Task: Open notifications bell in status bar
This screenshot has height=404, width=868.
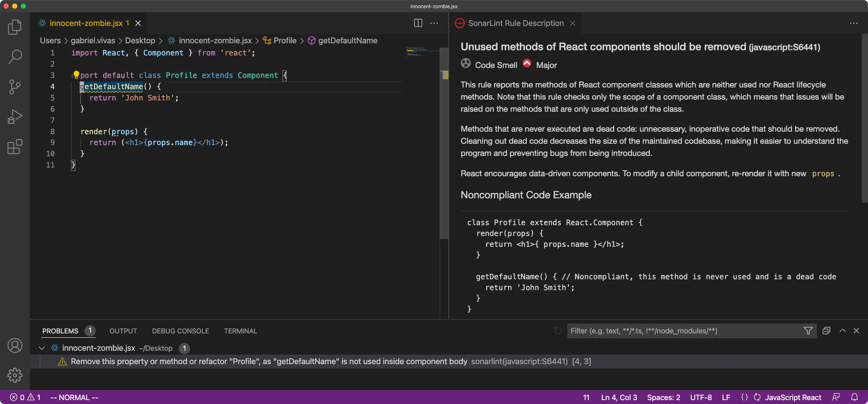Action: (x=854, y=397)
